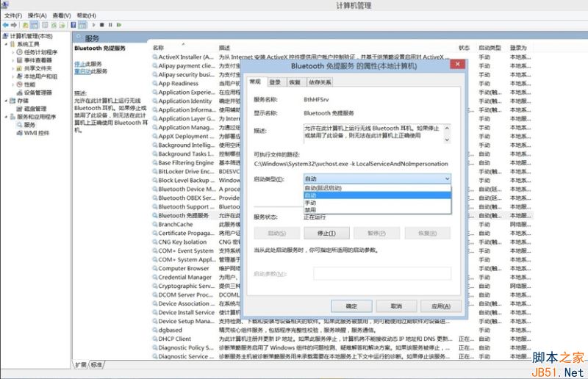Image resolution: width=588 pixels, height=379 pixels.
Task: Collapse the 存储 tree node
Action: click(x=6, y=101)
